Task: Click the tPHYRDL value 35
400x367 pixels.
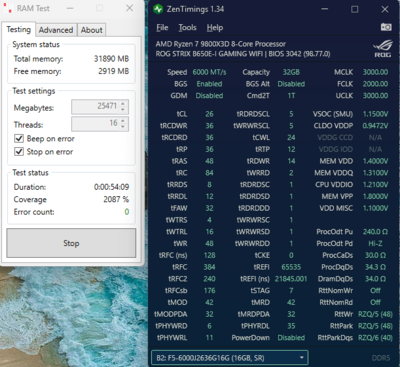Action: coord(291,326)
